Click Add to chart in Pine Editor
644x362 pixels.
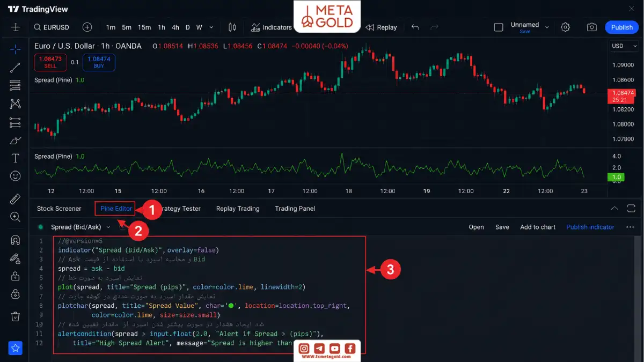tap(538, 227)
